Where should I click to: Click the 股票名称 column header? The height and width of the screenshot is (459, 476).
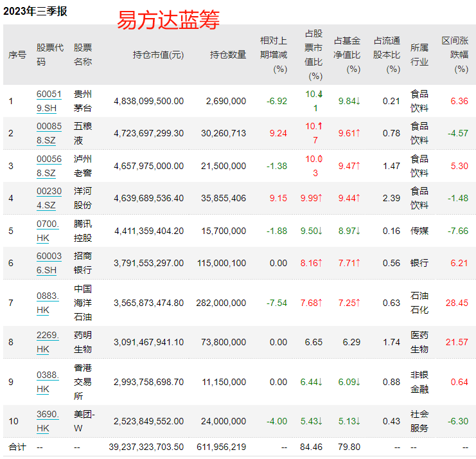[x=83, y=55]
